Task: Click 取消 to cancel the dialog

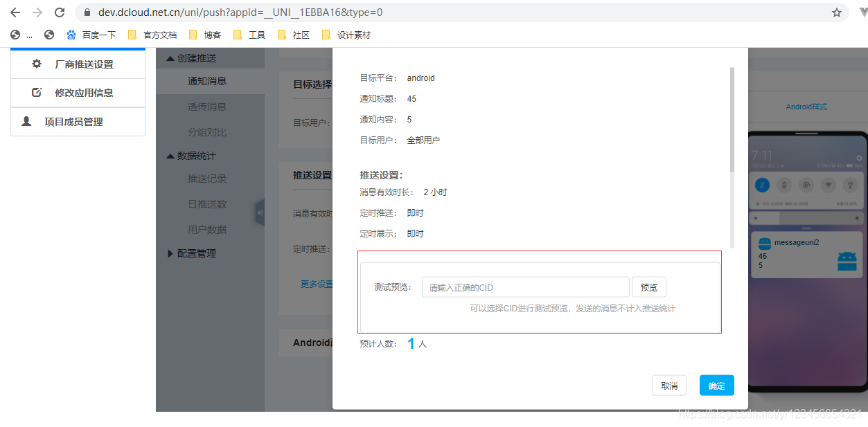Action: coord(669,385)
